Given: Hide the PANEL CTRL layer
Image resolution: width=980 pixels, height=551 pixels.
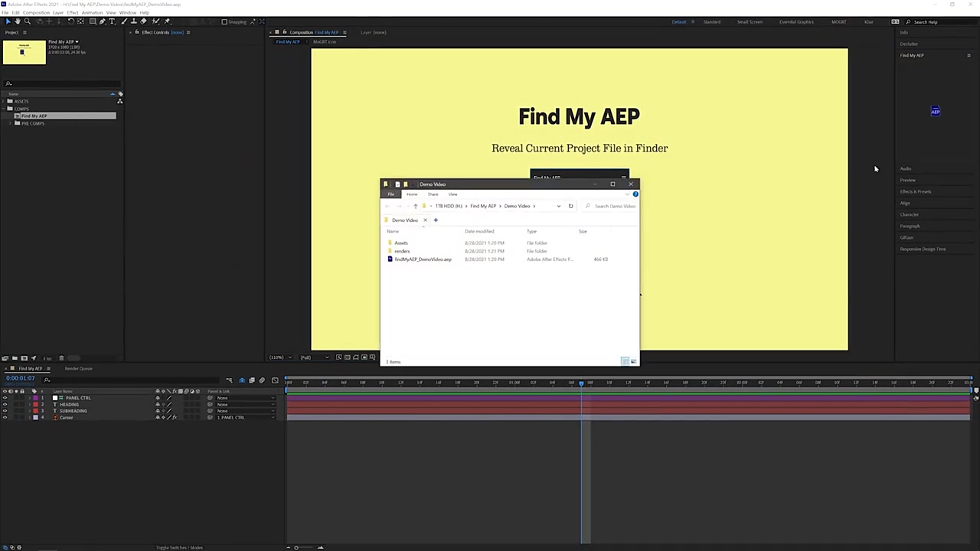Looking at the screenshot, I should [x=5, y=398].
